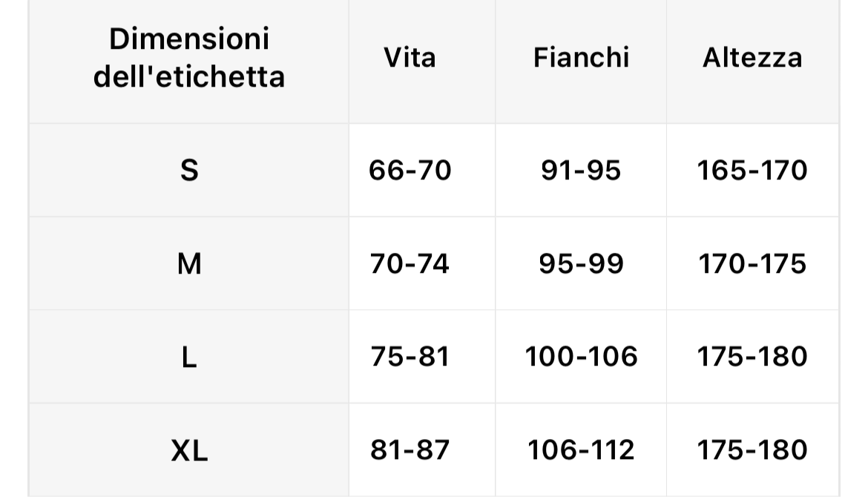The height and width of the screenshot is (497, 868).
Task: Select the L size row label
Action: (x=188, y=356)
